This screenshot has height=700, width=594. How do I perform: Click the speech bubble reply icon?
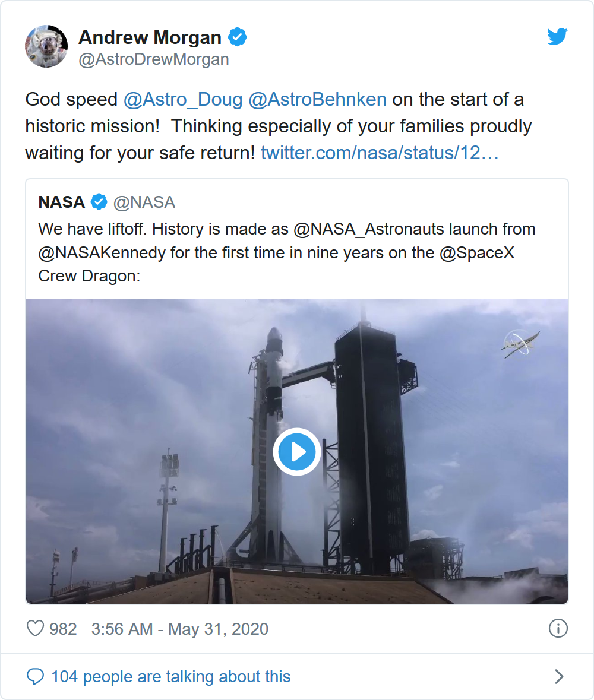pos(36,676)
